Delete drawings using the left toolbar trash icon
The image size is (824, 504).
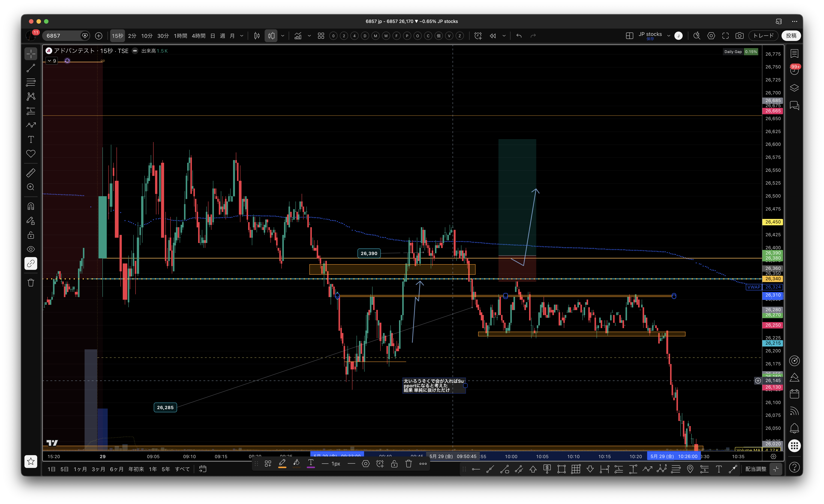click(31, 283)
